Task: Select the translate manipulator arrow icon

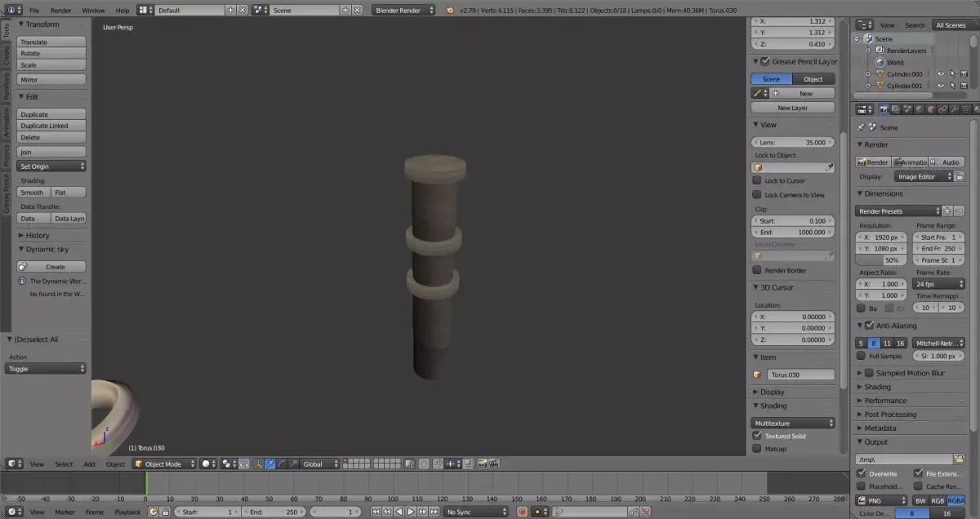Action: pos(269,464)
